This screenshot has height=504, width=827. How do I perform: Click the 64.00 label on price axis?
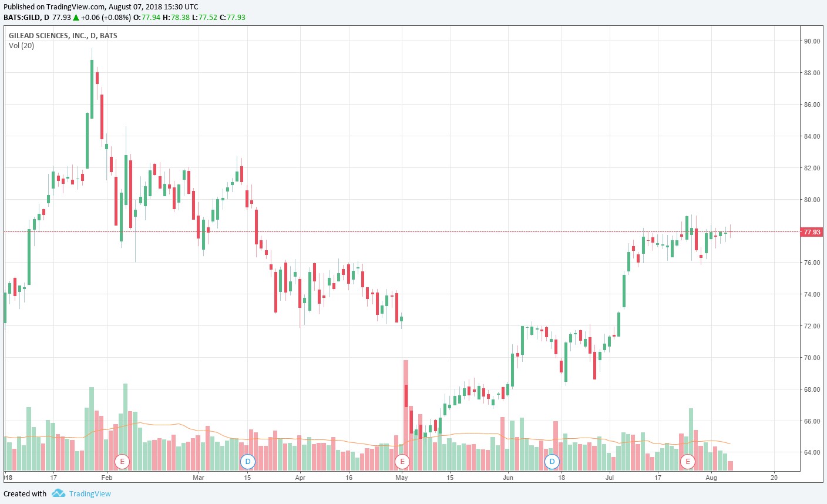pos(812,453)
